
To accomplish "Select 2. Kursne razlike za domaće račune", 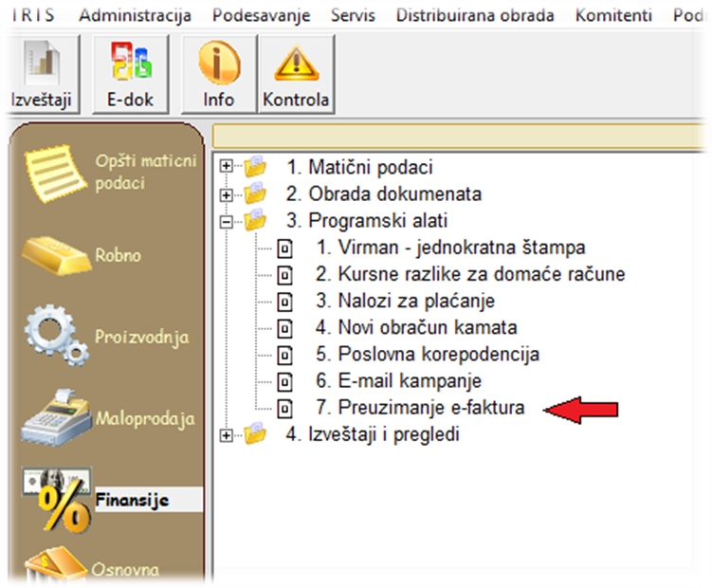I will tap(470, 274).
